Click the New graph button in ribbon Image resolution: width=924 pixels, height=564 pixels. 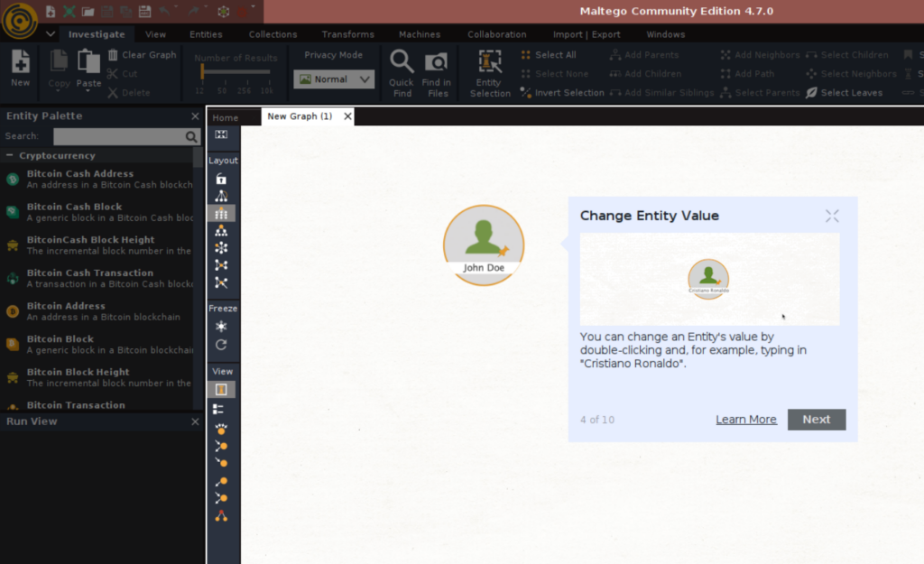20,69
